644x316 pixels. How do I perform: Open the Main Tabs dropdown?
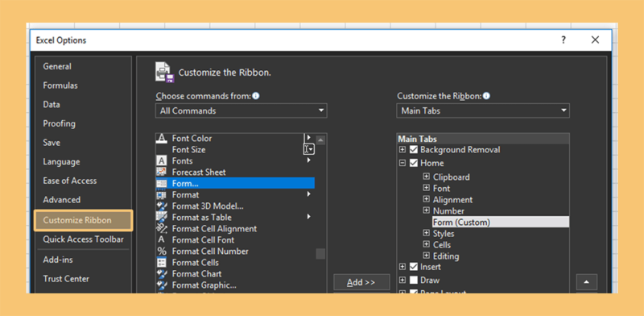pyautogui.click(x=483, y=110)
